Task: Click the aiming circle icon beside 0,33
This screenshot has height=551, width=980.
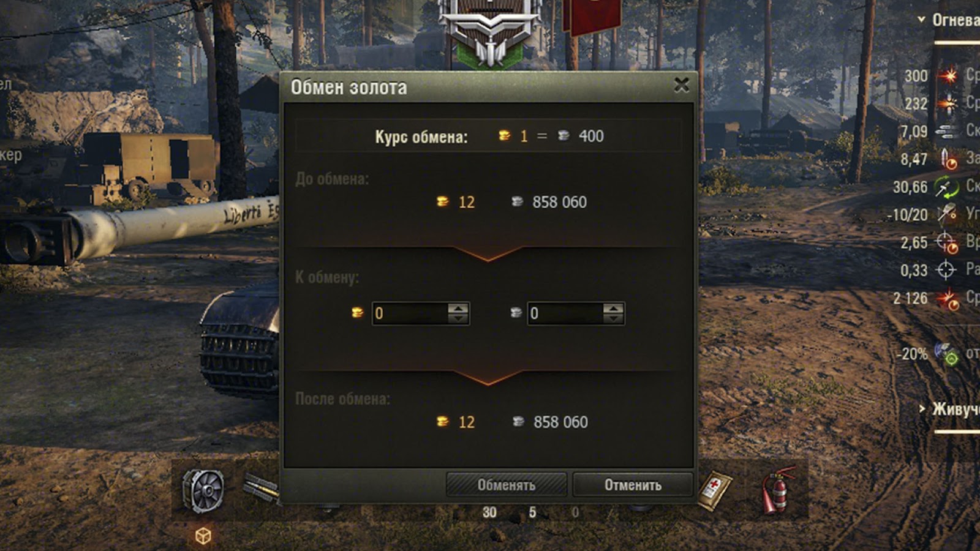Action: tap(946, 269)
